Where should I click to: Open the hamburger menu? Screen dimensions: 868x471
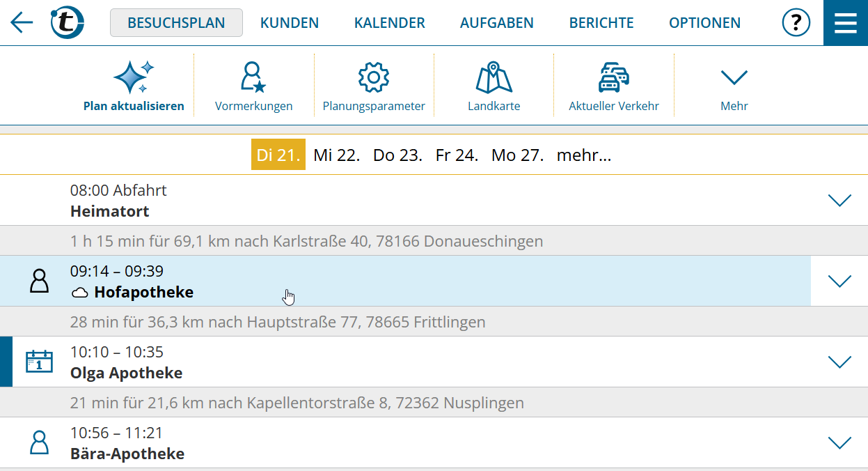pyautogui.click(x=845, y=23)
